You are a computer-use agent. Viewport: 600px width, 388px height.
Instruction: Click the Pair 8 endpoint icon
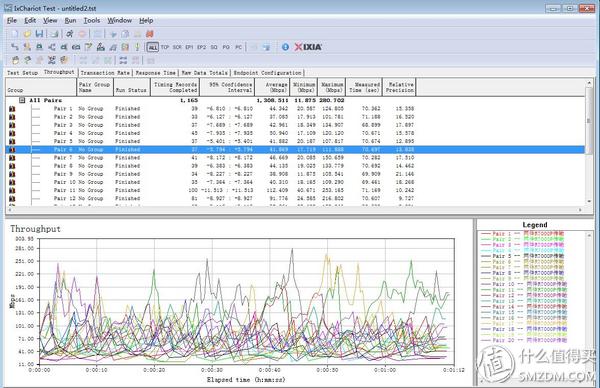[x=12, y=166]
